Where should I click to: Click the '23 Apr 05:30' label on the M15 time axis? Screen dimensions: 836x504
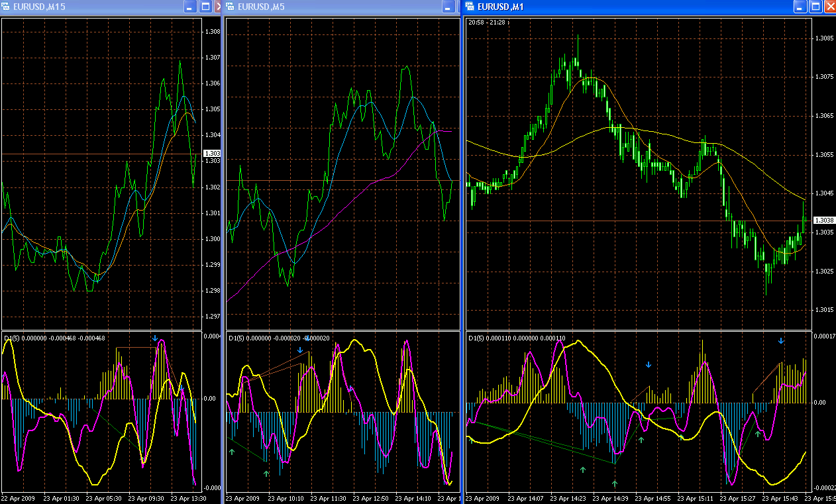point(103,497)
